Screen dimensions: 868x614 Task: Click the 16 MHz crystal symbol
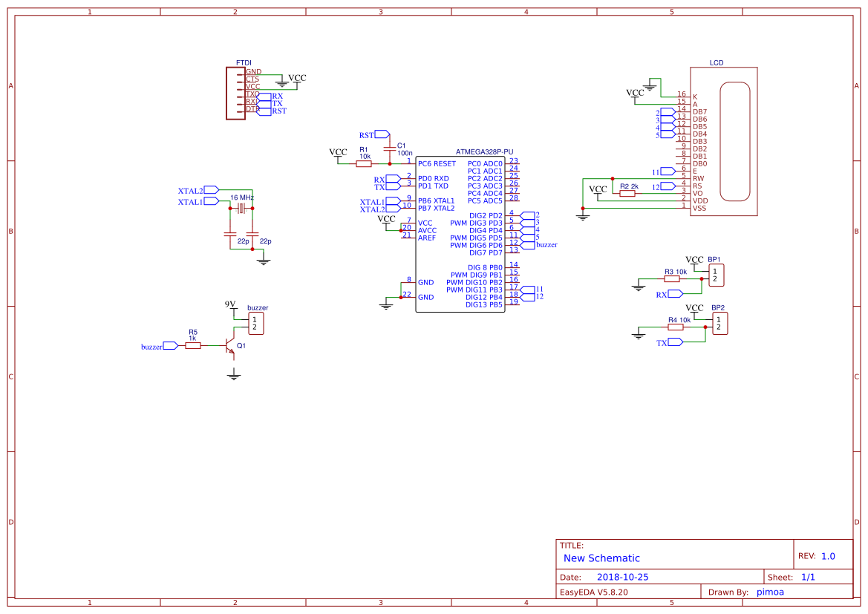click(x=241, y=209)
